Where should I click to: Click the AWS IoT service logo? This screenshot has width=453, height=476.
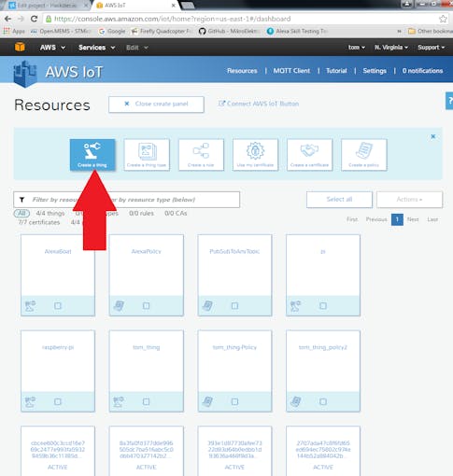[x=25, y=74]
